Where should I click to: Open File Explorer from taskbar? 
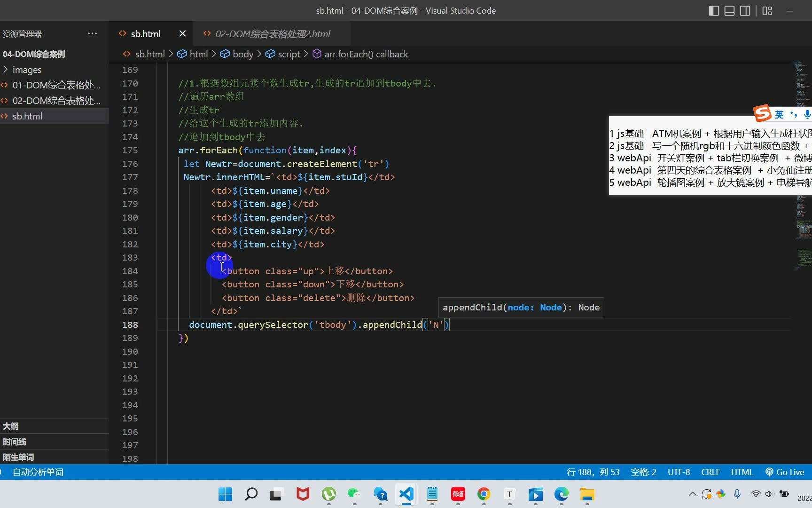coord(587,494)
